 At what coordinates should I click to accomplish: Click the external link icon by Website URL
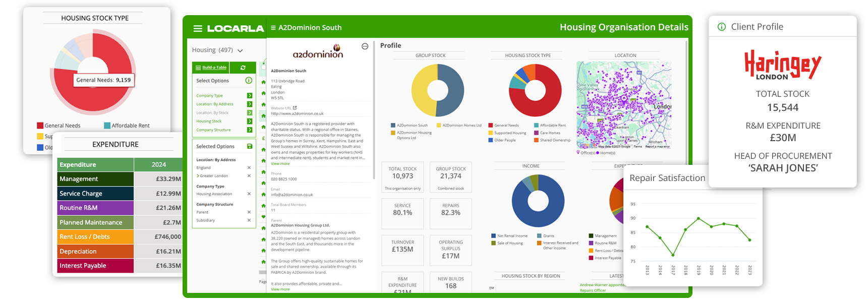(295, 108)
